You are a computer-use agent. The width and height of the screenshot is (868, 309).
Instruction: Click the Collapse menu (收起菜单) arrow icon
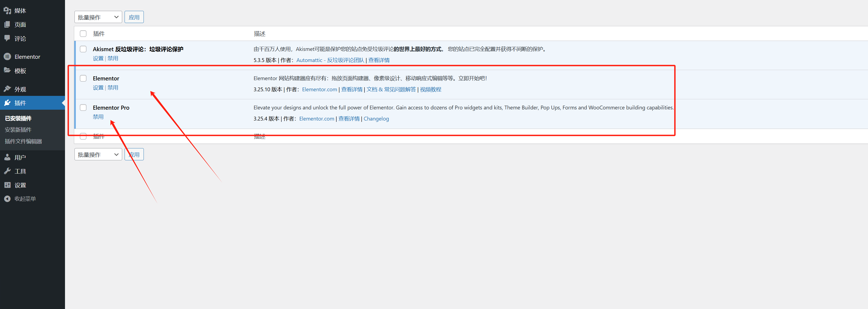click(7, 199)
